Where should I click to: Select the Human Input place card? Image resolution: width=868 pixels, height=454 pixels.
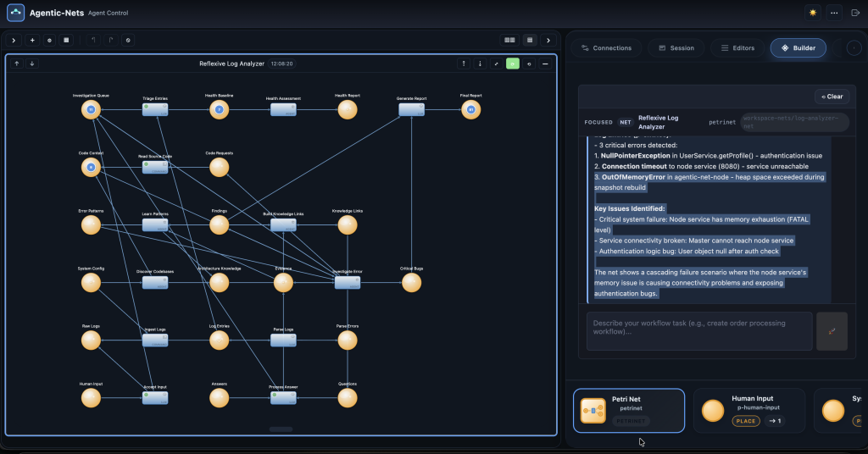pos(749,409)
